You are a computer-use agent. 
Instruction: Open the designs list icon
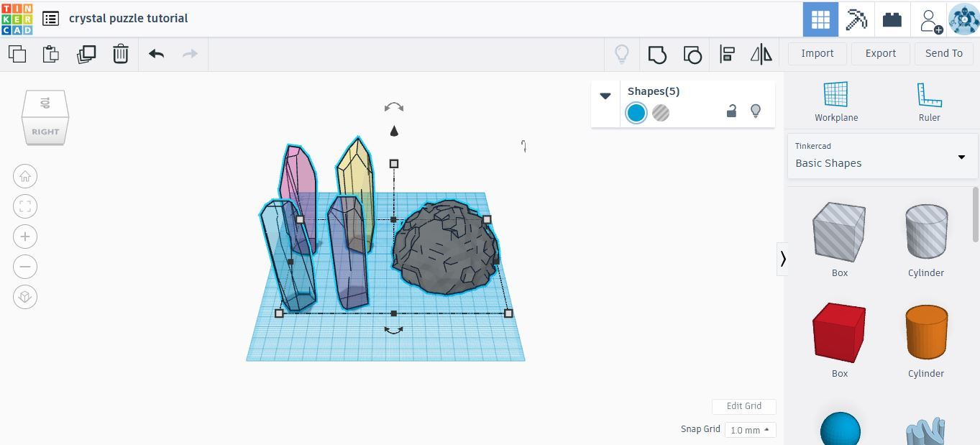pyautogui.click(x=50, y=19)
